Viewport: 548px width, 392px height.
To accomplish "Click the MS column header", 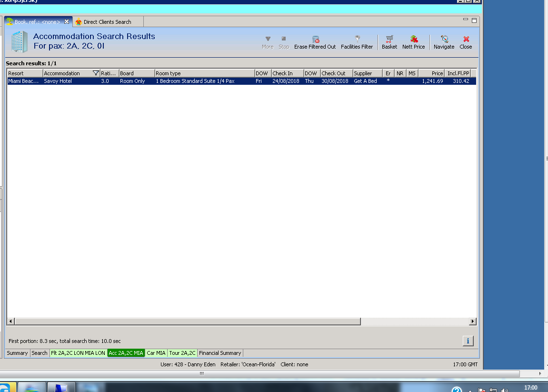I will tap(412, 73).
